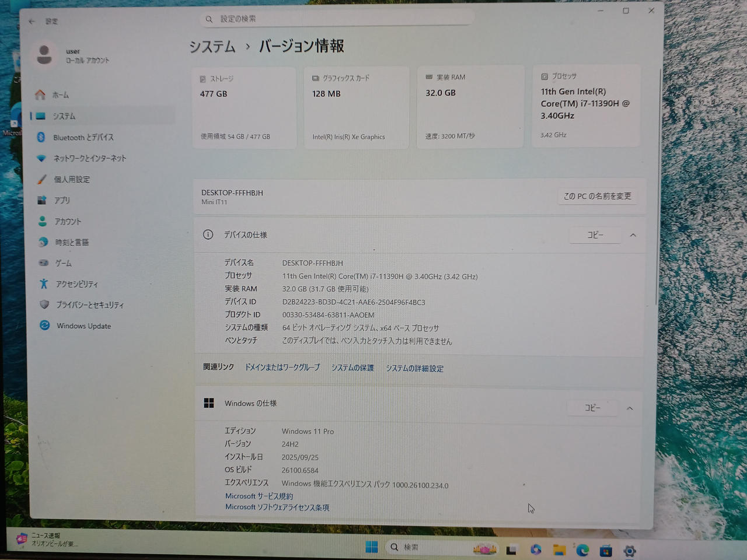747x560 pixels.
Task: Open Windows Update page
Action: pos(83,326)
